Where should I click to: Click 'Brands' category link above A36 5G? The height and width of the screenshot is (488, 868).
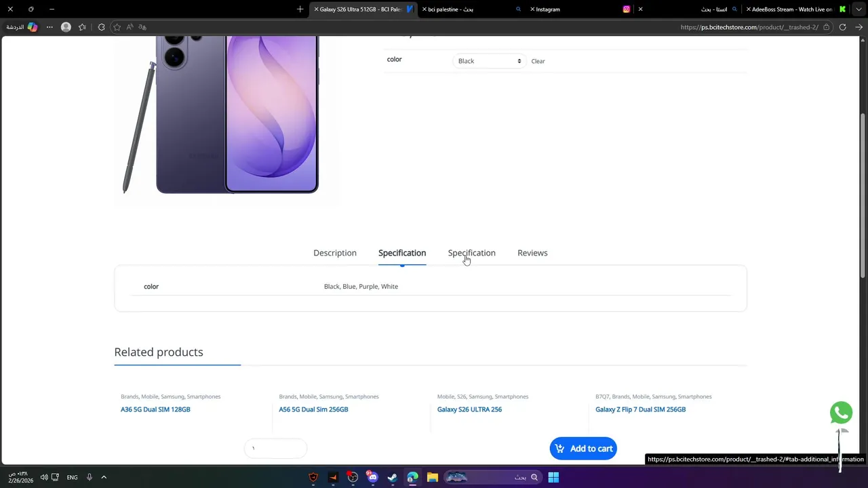click(130, 396)
